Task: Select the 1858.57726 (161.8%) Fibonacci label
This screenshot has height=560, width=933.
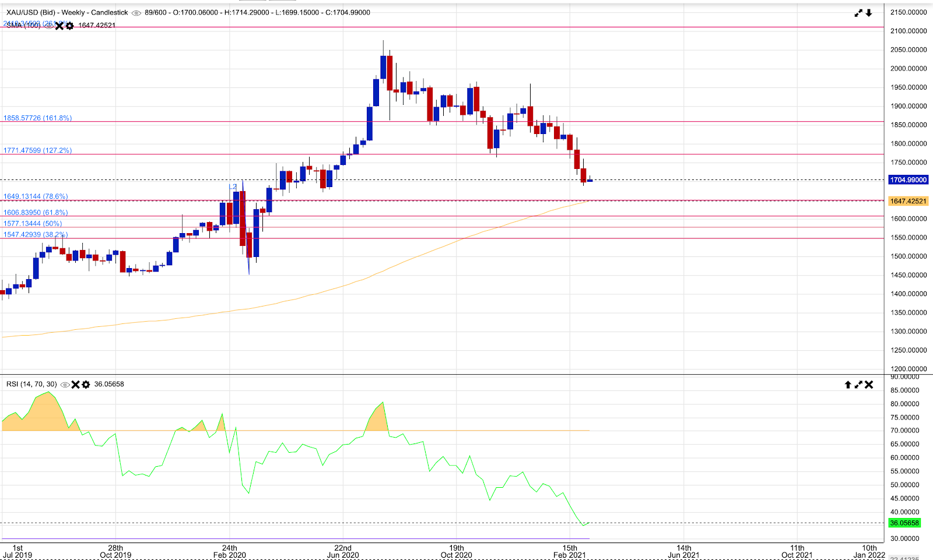Action: pyautogui.click(x=38, y=118)
